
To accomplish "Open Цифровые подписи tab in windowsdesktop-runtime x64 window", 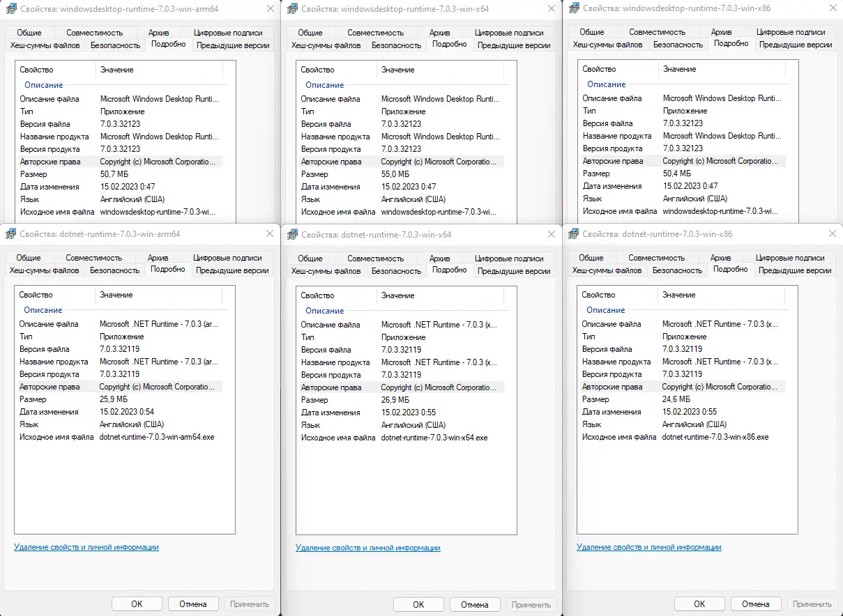I will [x=509, y=33].
